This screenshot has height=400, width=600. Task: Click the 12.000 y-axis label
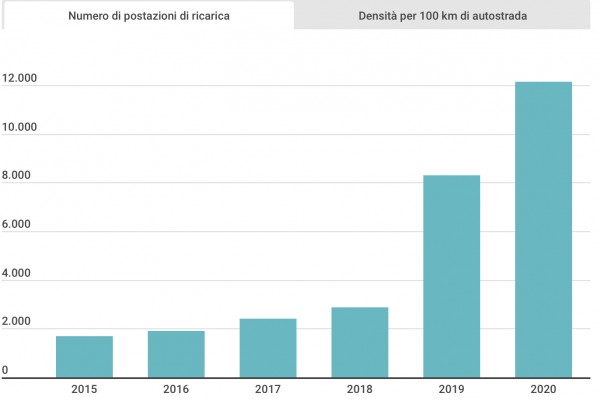[x=20, y=78]
